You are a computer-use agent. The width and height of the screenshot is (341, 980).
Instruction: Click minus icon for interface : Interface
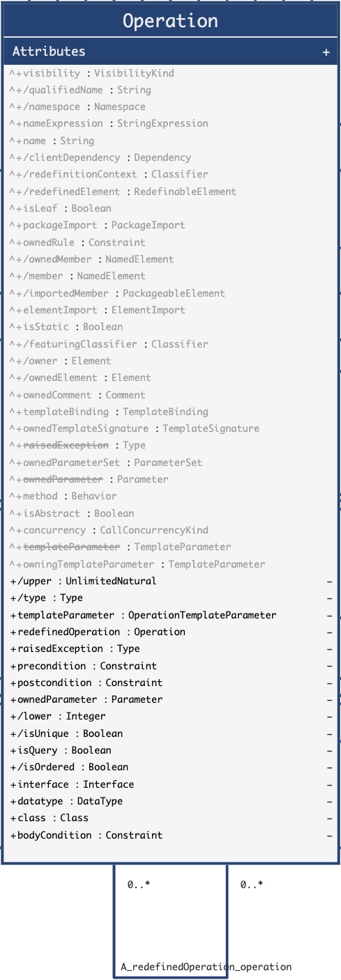click(329, 784)
